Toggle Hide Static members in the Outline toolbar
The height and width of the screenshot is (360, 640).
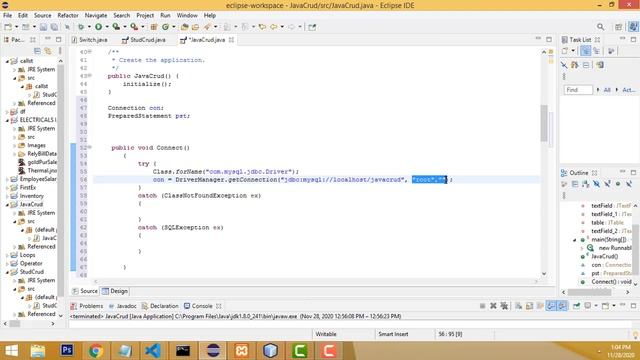click(x=607, y=184)
